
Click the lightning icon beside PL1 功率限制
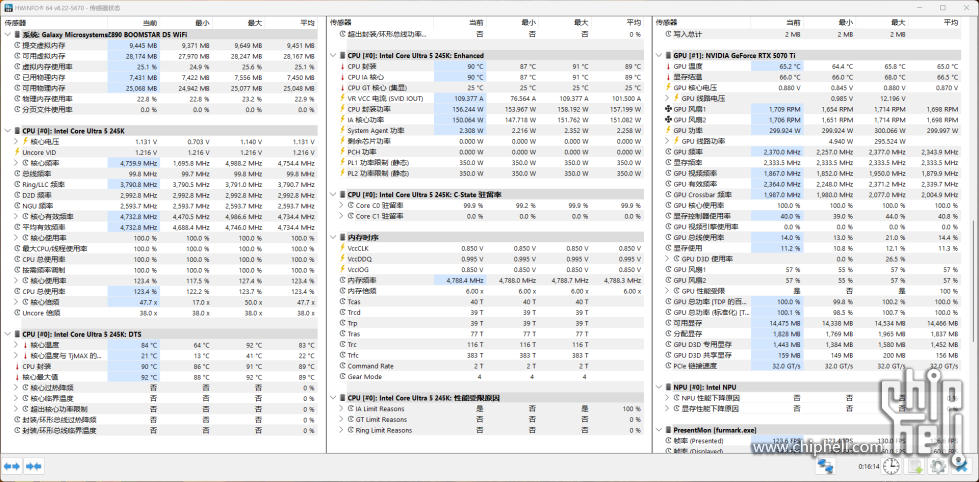point(342,162)
